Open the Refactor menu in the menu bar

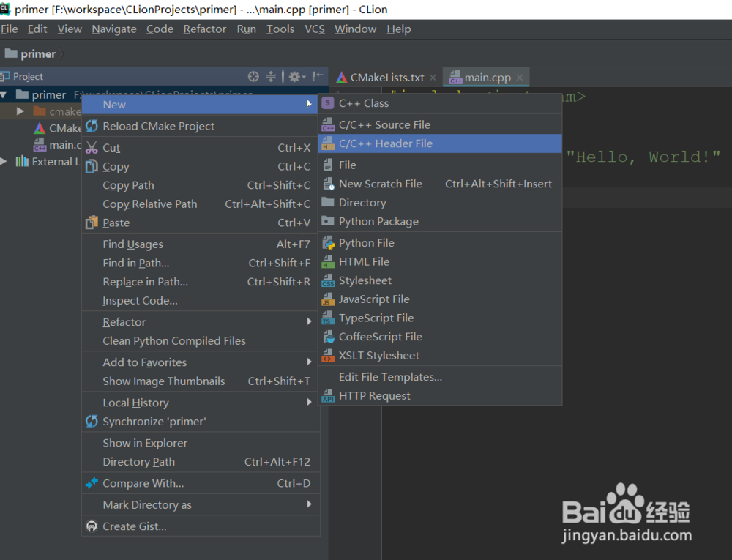pos(204,29)
